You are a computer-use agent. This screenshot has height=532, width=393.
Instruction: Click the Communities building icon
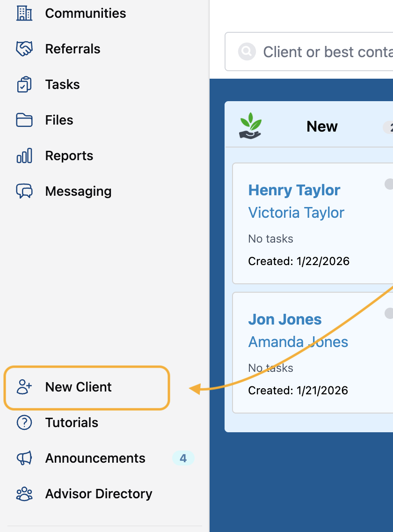24,13
